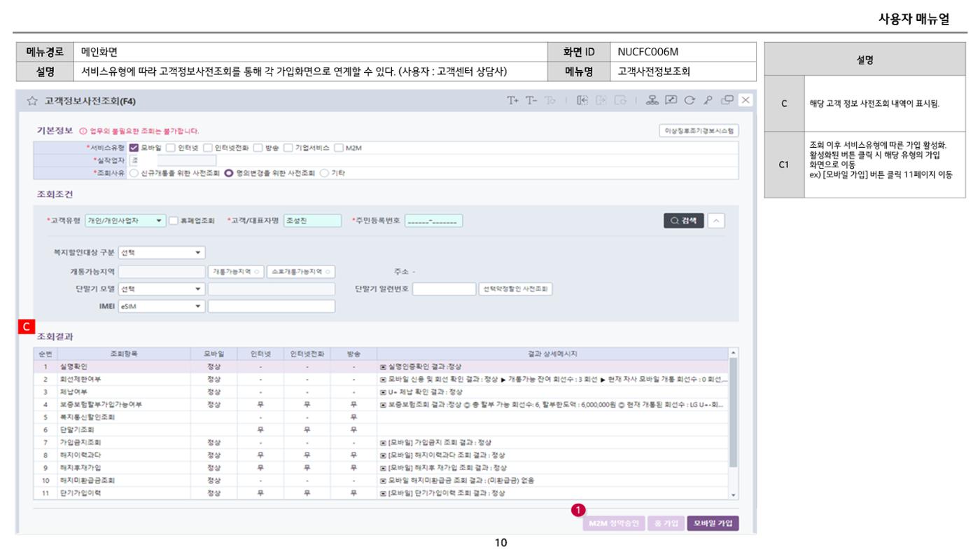Check the 방송 service type checkbox
The width and height of the screenshot is (980, 552).
pos(258,148)
